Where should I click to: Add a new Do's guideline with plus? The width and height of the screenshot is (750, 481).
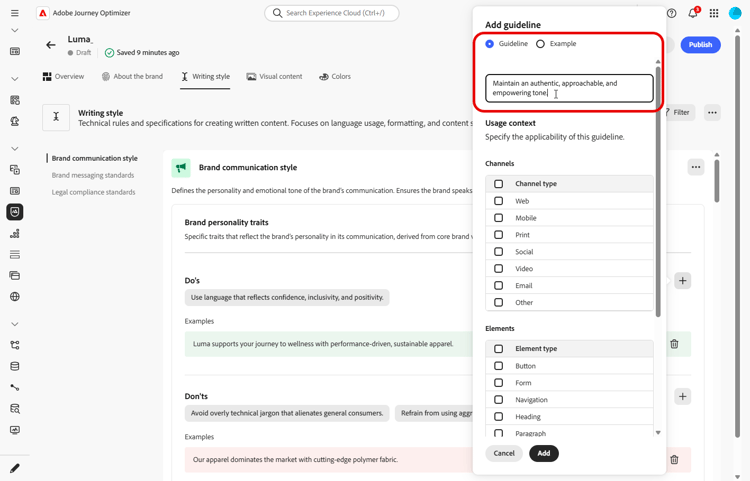tap(683, 281)
